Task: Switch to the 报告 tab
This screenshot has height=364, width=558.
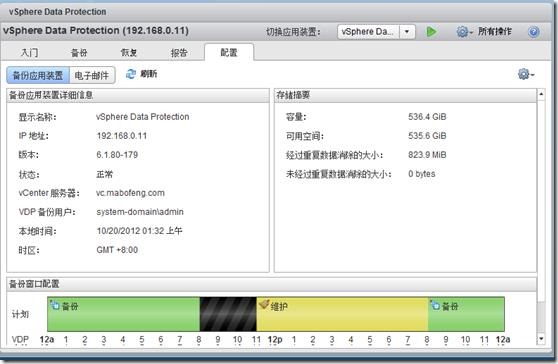Action: click(x=179, y=53)
